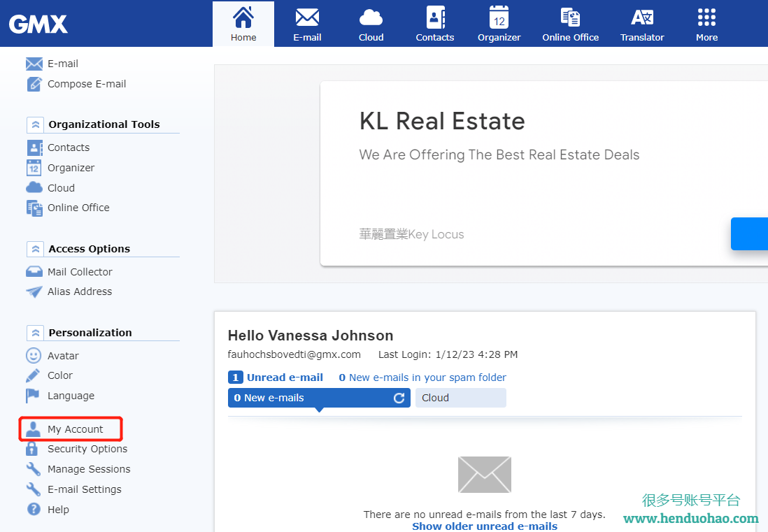Go to the Contacts tab in top navigation
Viewport: 768px width, 532px height.
click(435, 24)
